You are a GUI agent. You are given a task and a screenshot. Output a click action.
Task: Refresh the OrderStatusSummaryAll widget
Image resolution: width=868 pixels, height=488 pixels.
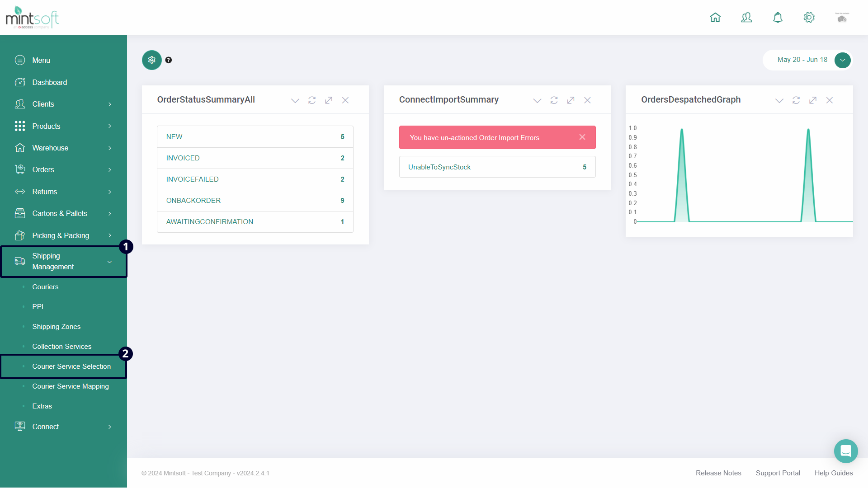(312, 100)
